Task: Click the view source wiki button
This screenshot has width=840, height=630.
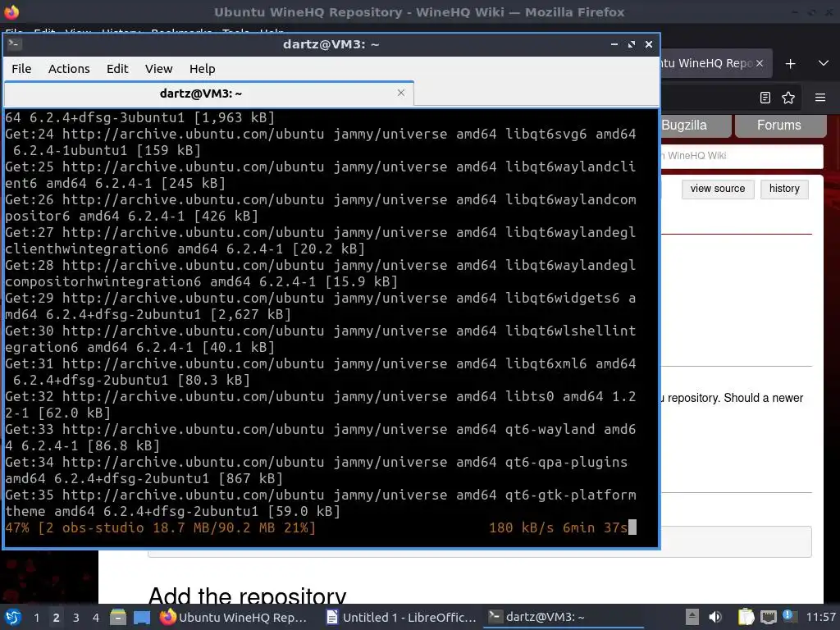Action: click(717, 189)
